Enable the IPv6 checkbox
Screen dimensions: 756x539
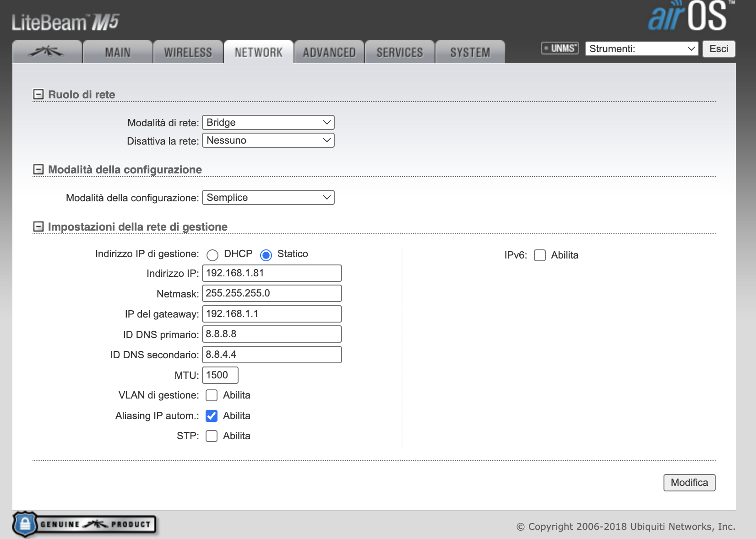(540, 255)
